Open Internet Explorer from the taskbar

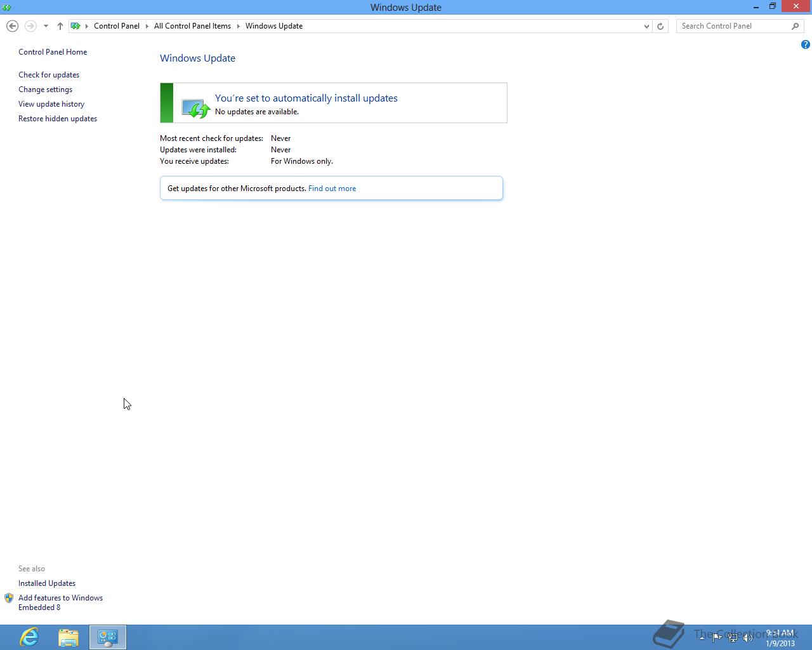point(29,637)
